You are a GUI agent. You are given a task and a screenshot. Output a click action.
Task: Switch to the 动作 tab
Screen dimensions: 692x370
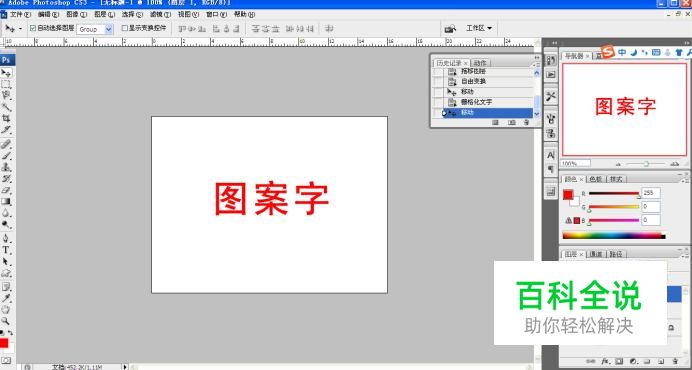tap(480, 63)
